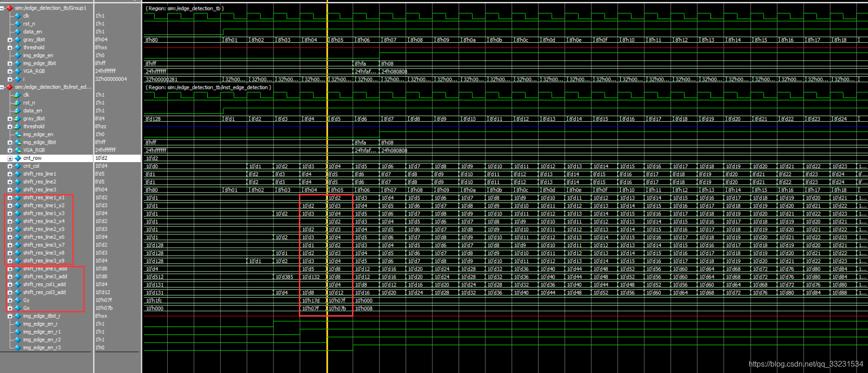Click the 10'h07f value of Gy
The height and width of the screenshot is (373, 868).
(x=104, y=300)
